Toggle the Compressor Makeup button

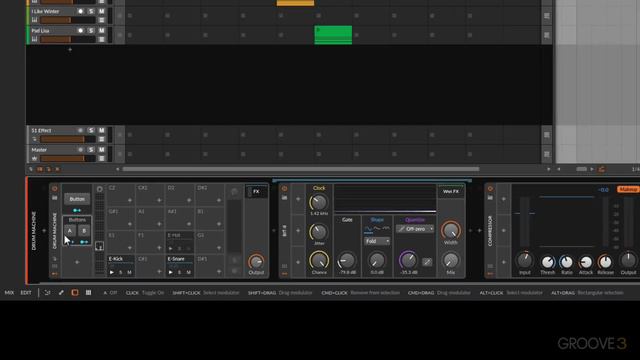[x=628, y=189]
